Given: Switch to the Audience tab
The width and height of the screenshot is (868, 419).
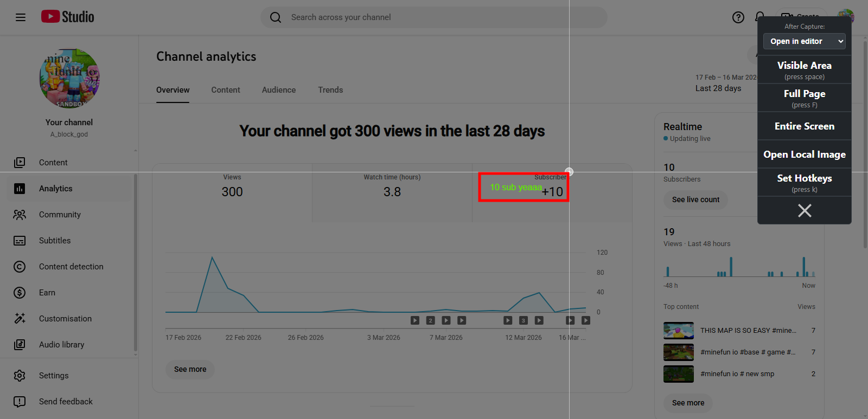Looking at the screenshot, I should [x=279, y=90].
